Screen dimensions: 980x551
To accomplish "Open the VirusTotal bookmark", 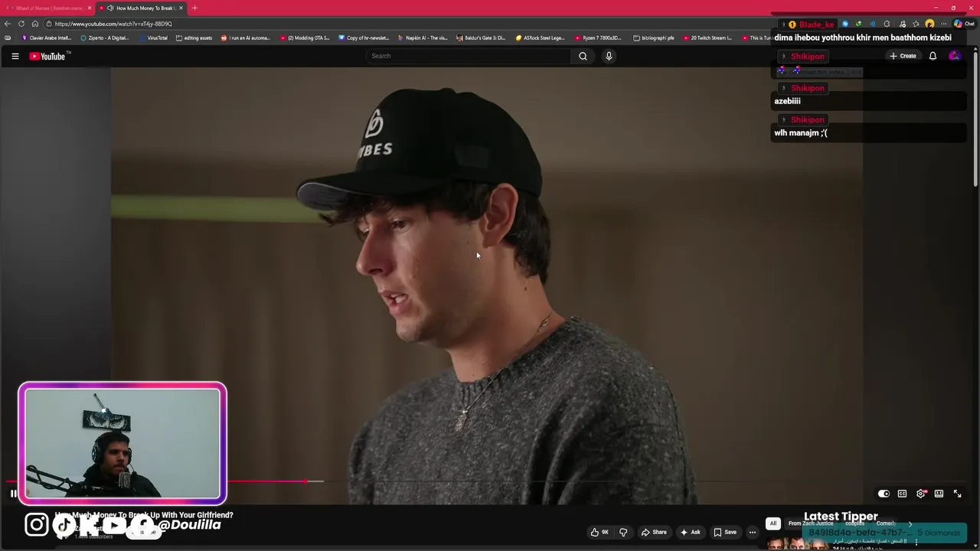I will click(x=153, y=37).
